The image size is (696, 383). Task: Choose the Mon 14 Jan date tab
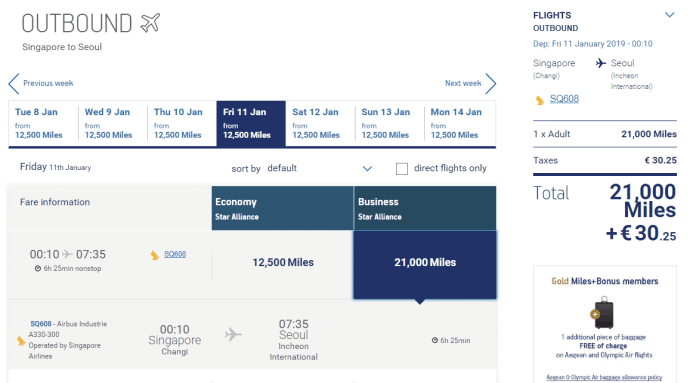click(x=460, y=123)
